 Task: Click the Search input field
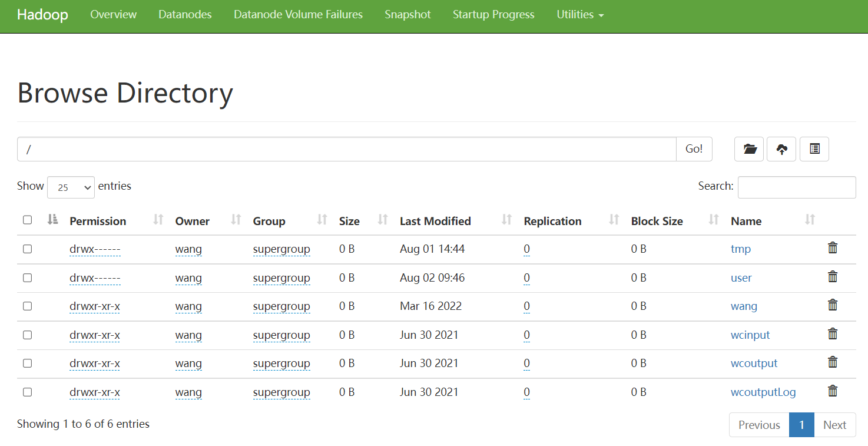point(797,187)
